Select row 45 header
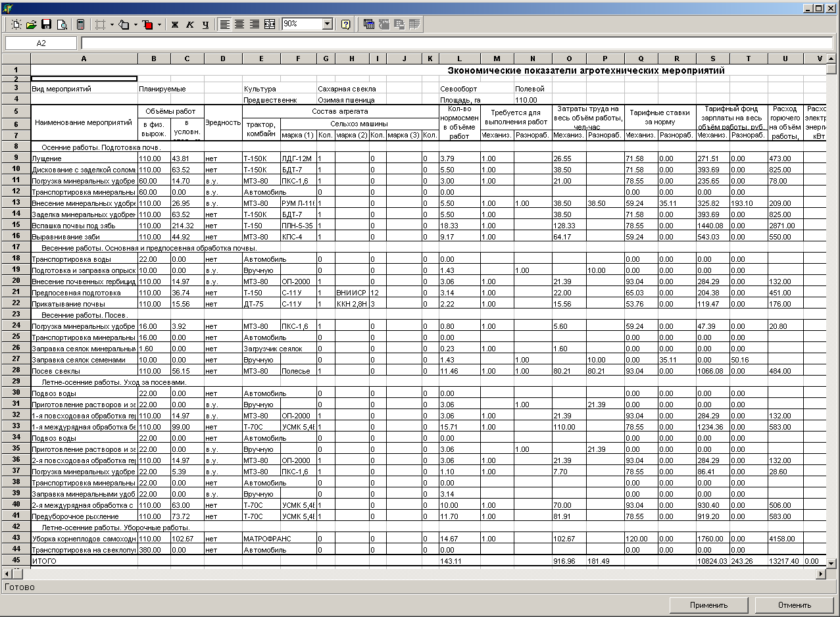The image size is (840, 617). coord(15,560)
